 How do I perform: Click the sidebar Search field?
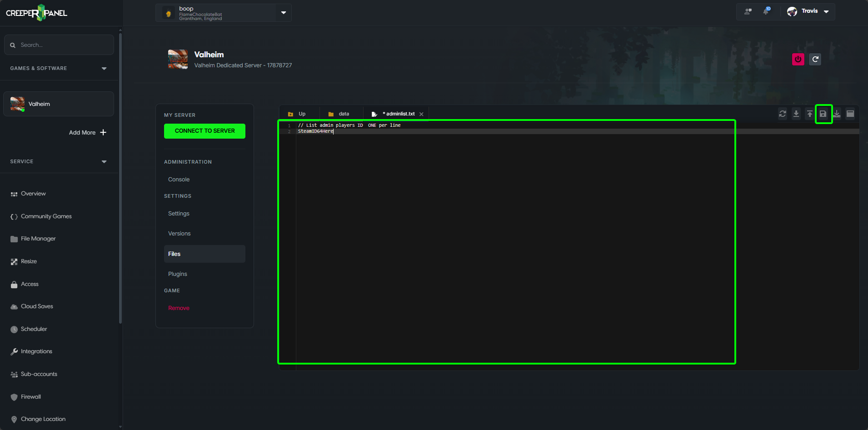tap(59, 45)
